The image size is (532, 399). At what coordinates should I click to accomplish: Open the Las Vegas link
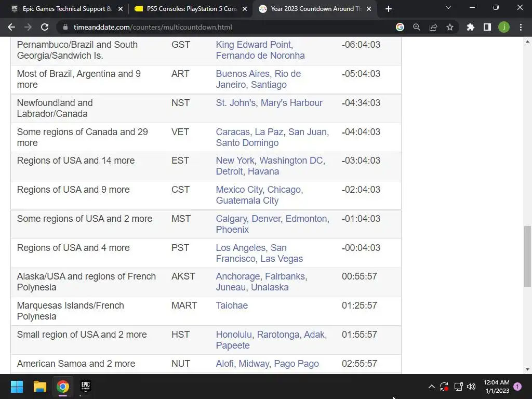(282, 259)
